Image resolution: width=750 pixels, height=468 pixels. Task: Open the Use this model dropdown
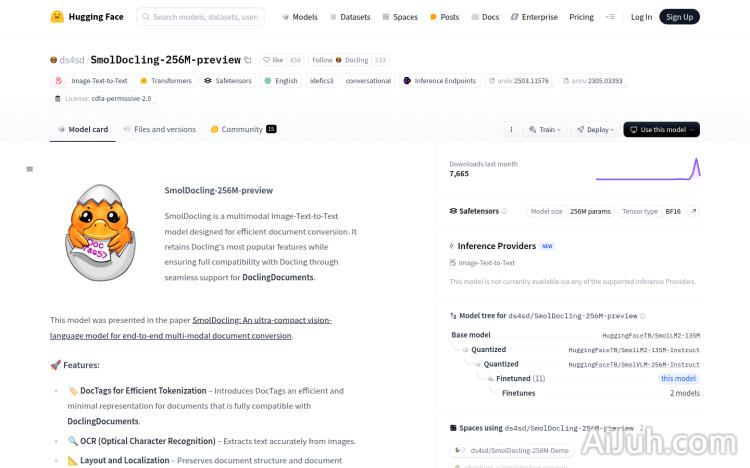click(661, 129)
